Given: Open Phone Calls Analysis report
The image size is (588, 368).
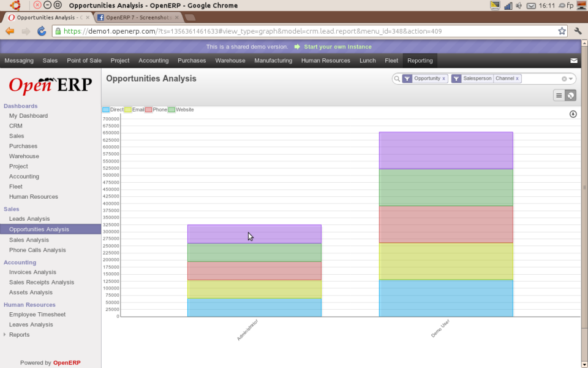Looking at the screenshot, I should [37, 250].
